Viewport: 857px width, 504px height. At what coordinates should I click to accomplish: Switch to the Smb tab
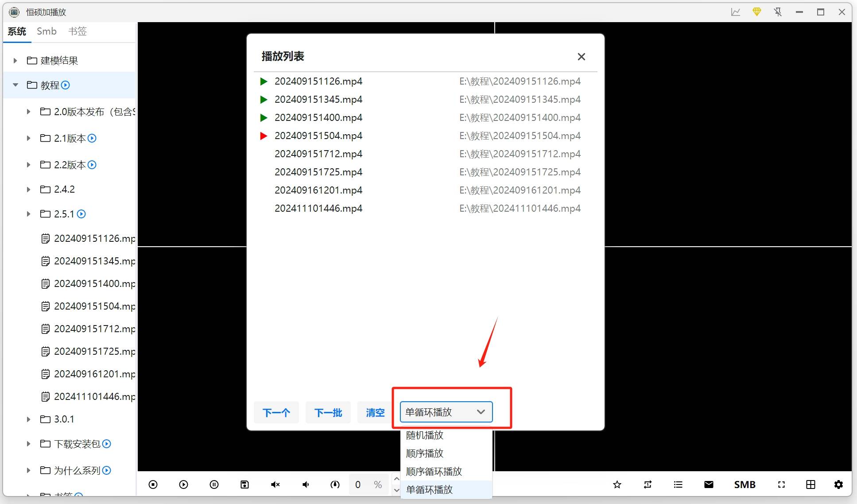pyautogui.click(x=47, y=31)
